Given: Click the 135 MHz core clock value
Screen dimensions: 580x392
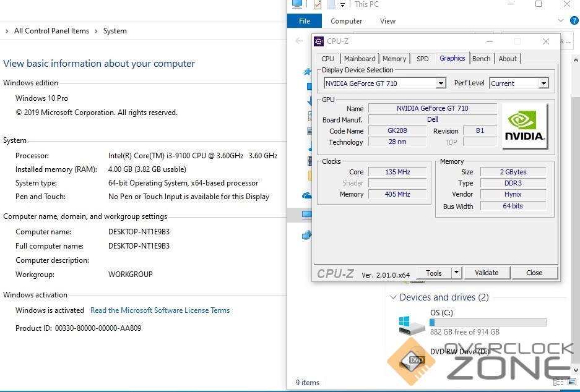Looking at the screenshot, I should [x=397, y=172].
